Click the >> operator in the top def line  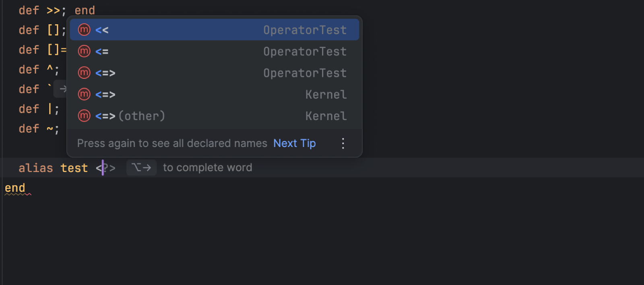point(53,10)
